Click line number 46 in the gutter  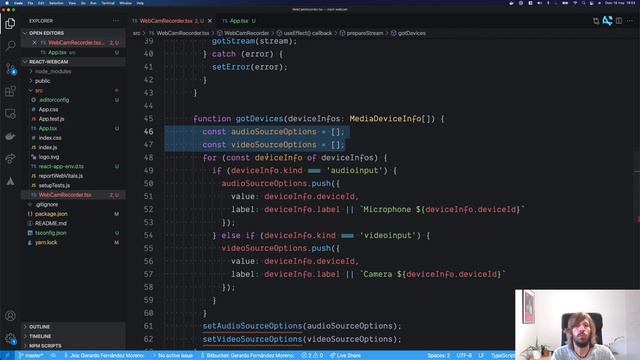tap(149, 131)
